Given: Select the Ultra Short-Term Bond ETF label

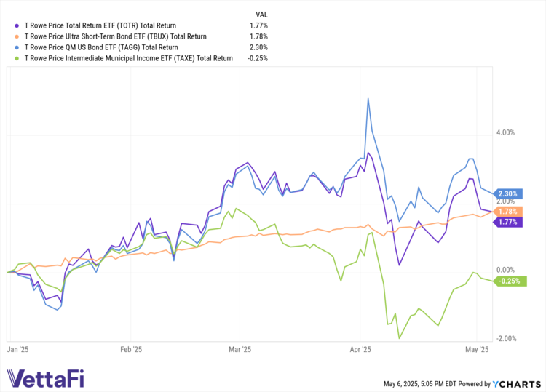Looking at the screenshot, I should (x=116, y=36).
